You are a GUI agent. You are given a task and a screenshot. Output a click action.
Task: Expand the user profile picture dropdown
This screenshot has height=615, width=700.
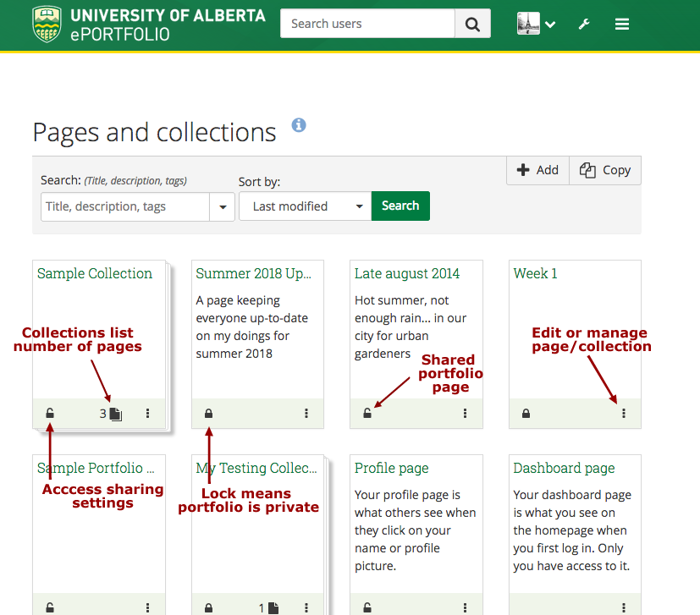[x=537, y=24]
